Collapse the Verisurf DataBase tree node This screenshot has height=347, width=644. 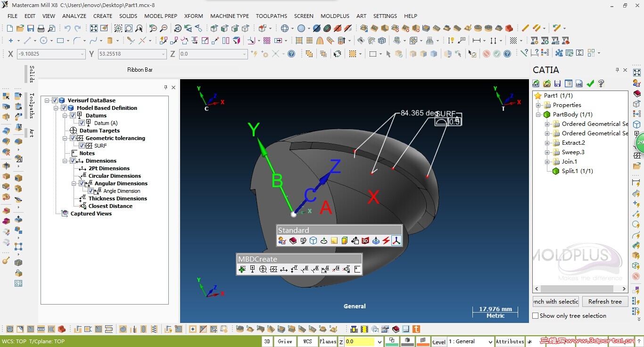(x=47, y=100)
